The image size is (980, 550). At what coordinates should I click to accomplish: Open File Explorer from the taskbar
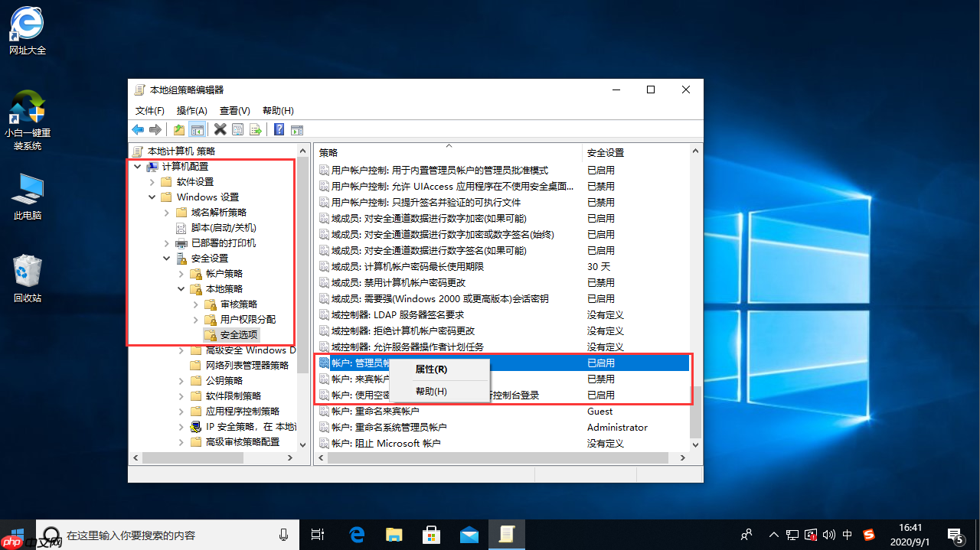(394, 534)
